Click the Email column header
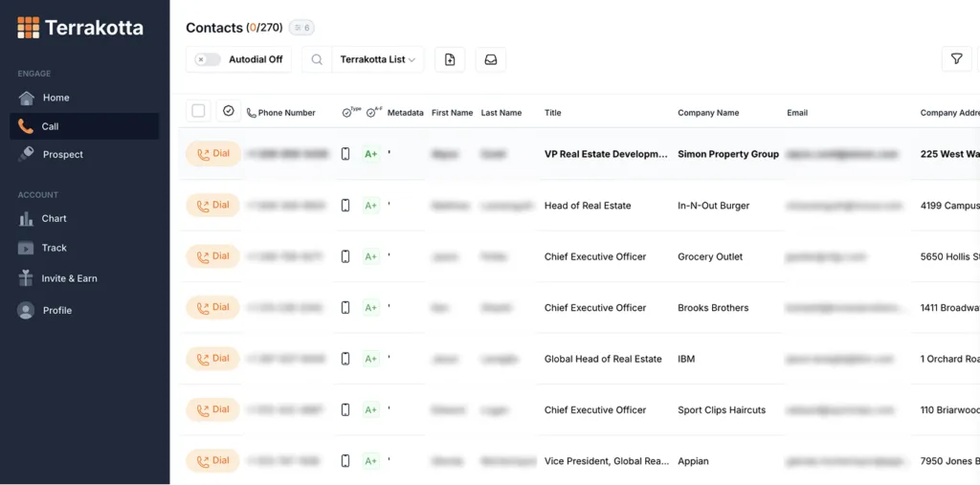980x485 pixels. tap(797, 113)
